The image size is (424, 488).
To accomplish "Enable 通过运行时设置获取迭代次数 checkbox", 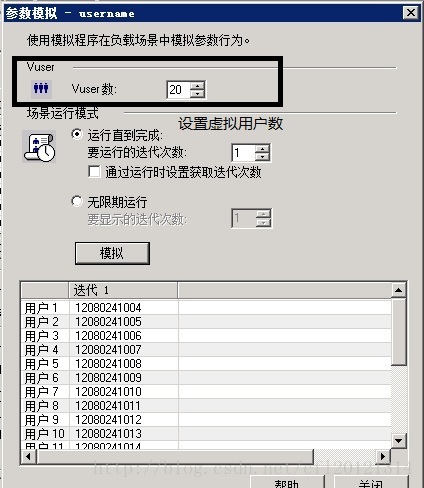I will 94,172.
